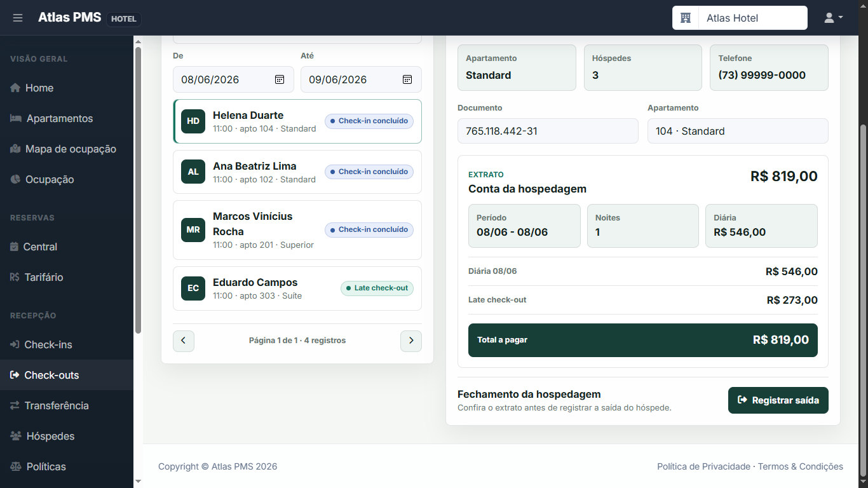Click Helena Duarte's Check-in concluído badge
Screen dimensions: 868x488
tap(369, 121)
